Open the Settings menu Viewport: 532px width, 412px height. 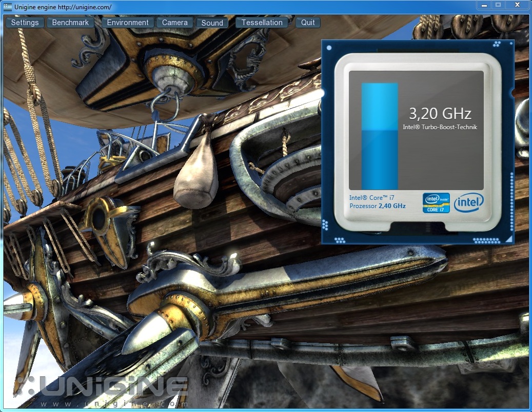click(25, 23)
